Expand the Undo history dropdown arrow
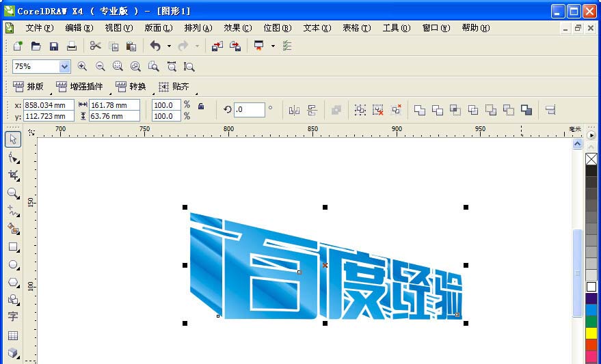The width and height of the screenshot is (601, 364). point(169,46)
